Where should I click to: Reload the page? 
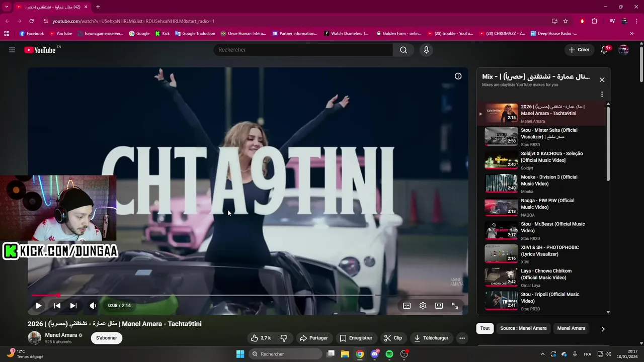click(x=31, y=21)
